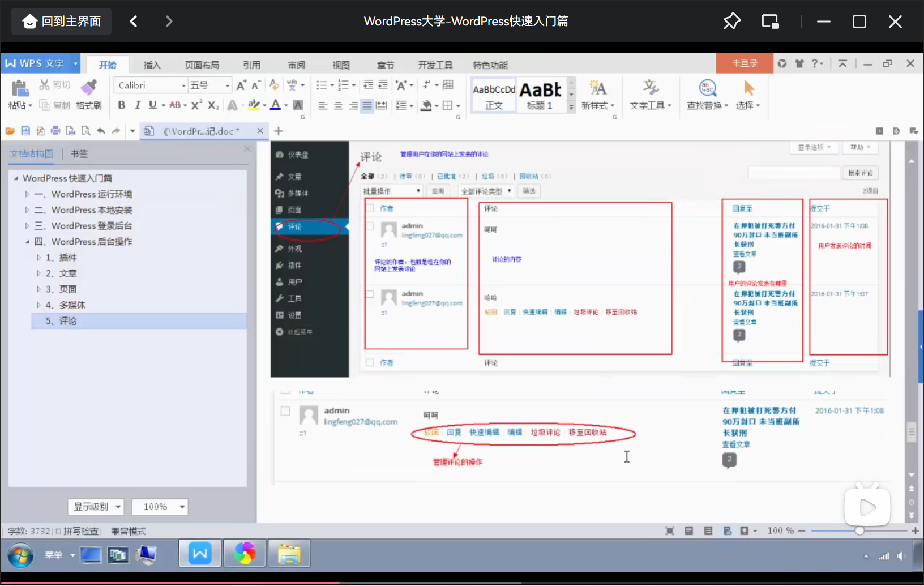The height and width of the screenshot is (586, 924).
Task: Click the video play button overlay
Action: (x=867, y=507)
